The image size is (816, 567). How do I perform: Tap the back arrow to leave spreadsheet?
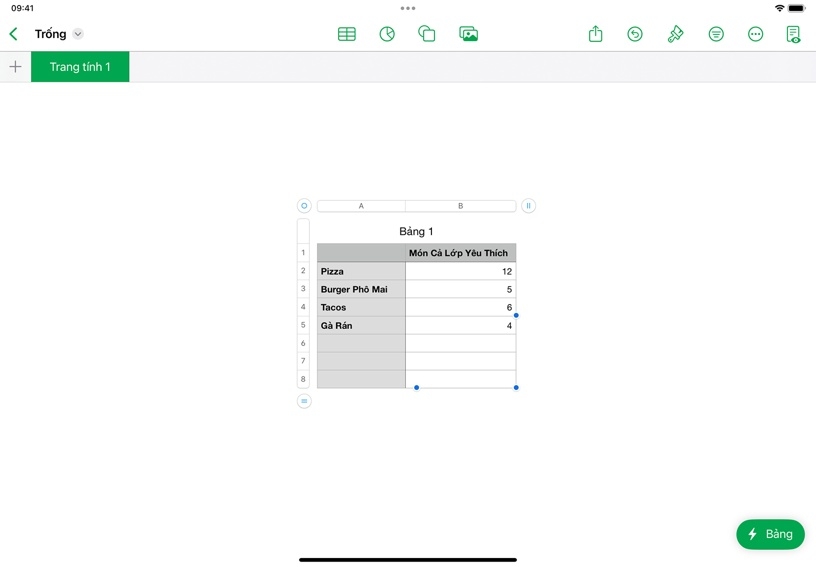point(14,34)
